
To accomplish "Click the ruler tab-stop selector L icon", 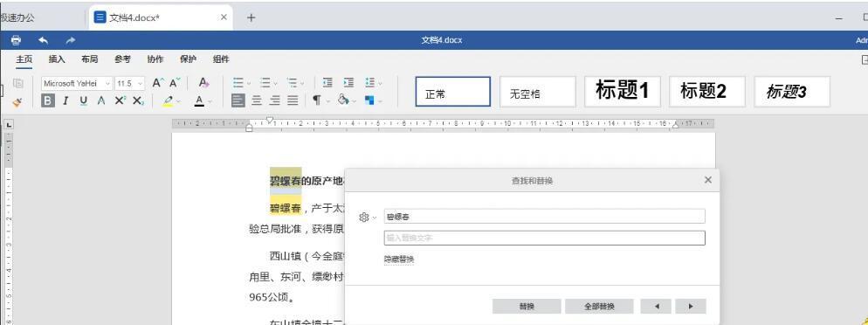I will [9, 125].
